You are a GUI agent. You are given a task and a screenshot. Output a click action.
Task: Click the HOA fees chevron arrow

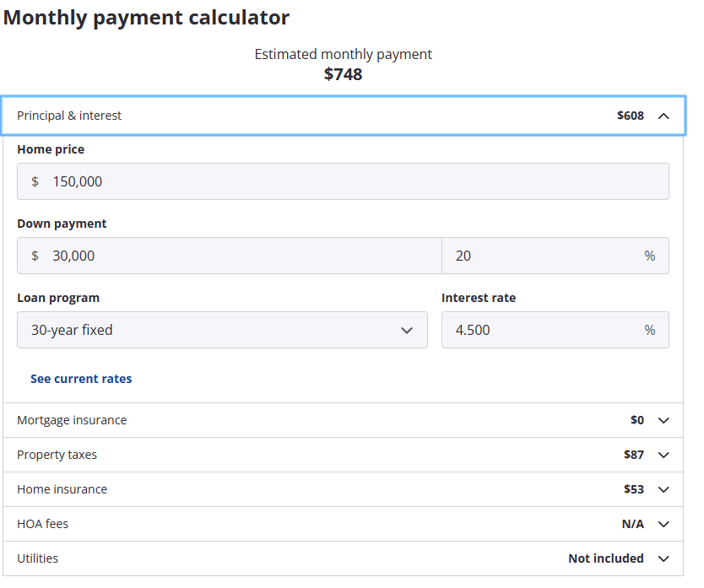663,524
